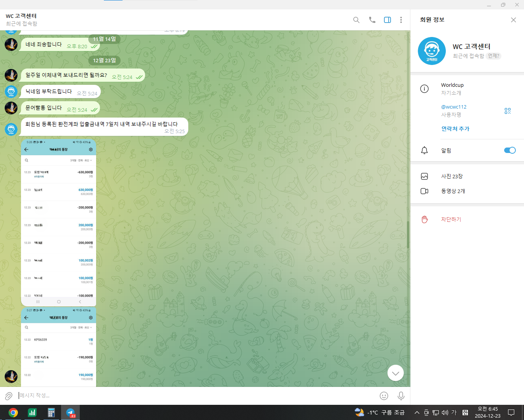Open the first bank statement screenshot
This screenshot has width=524, height=420.
tap(58, 222)
